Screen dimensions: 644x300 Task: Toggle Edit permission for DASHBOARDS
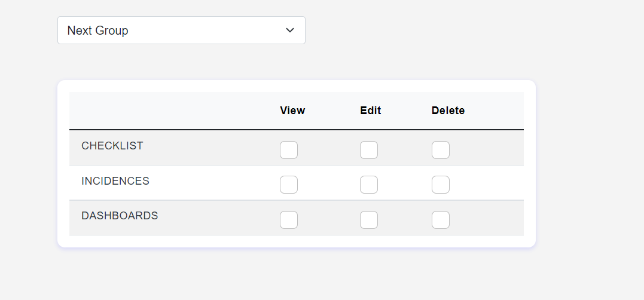(369, 220)
